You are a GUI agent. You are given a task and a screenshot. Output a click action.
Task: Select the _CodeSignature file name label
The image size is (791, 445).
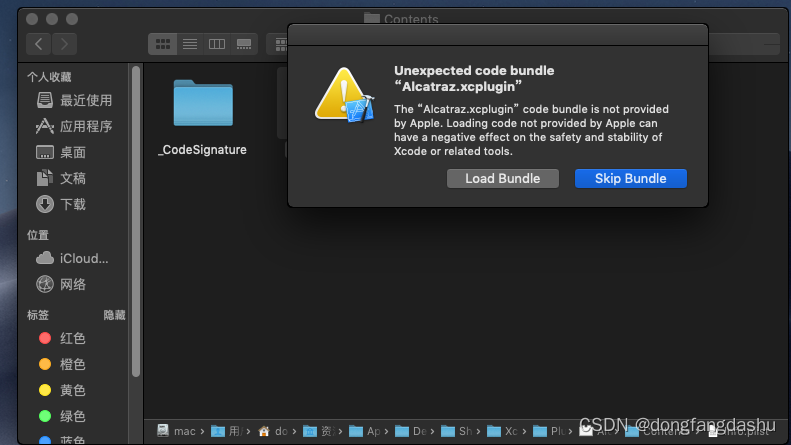pyautogui.click(x=202, y=150)
